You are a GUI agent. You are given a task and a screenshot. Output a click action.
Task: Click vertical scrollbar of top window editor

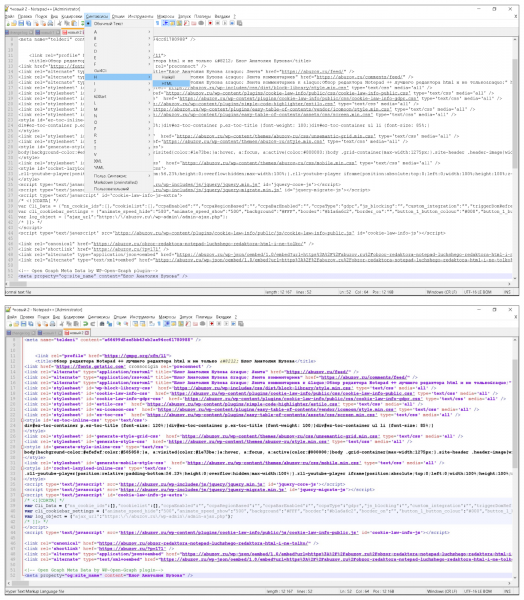[515, 113]
